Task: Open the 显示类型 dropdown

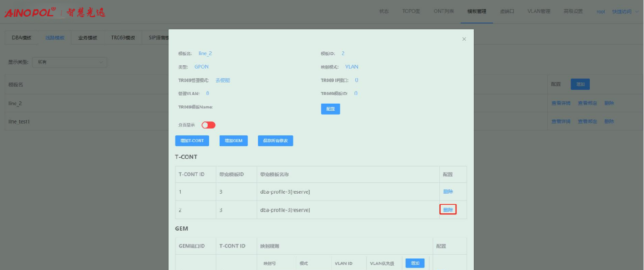Action: click(70, 62)
